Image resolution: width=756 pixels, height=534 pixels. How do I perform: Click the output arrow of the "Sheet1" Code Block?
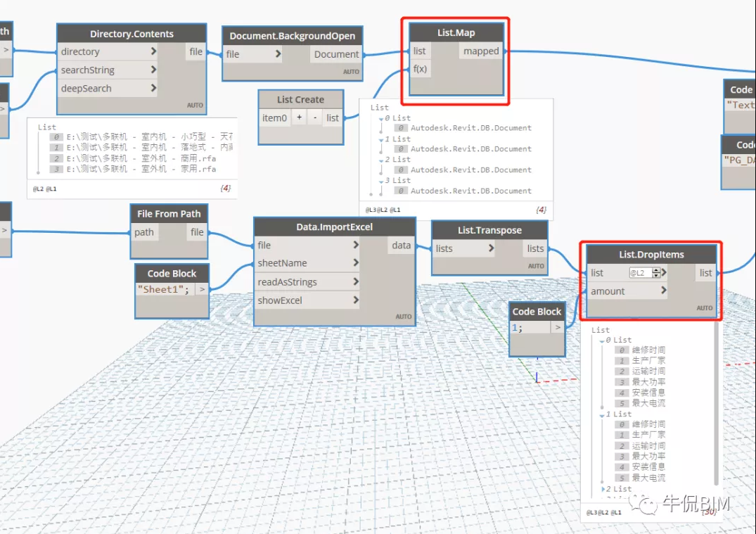(x=202, y=289)
